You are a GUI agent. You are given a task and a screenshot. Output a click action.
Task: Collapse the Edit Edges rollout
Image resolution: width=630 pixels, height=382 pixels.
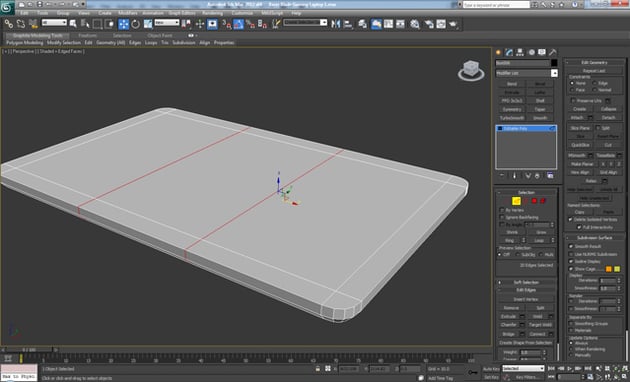tap(526, 290)
